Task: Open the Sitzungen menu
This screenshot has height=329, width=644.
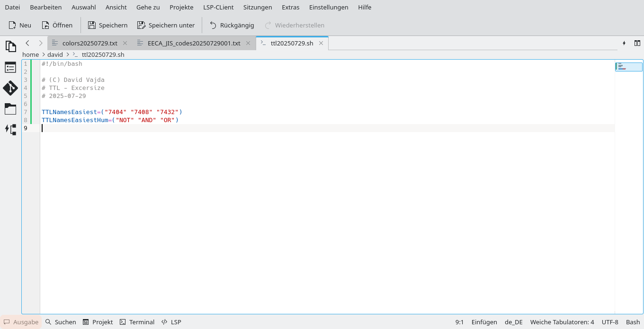Action: pyautogui.click(x=258, y=7)
